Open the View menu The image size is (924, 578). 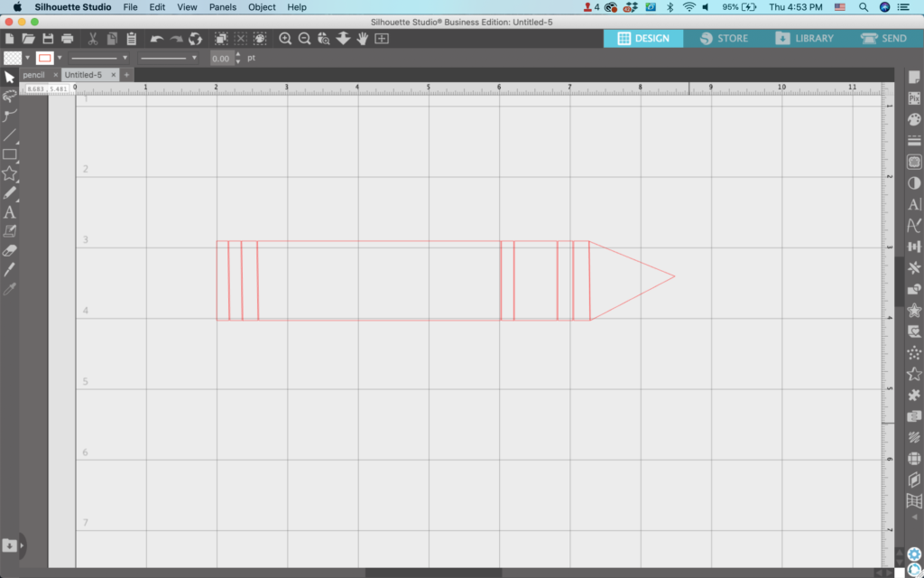click(187, 7)
